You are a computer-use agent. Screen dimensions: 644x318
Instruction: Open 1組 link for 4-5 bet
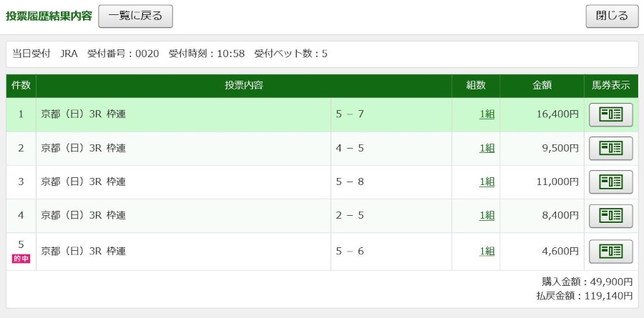pos(487,148)
